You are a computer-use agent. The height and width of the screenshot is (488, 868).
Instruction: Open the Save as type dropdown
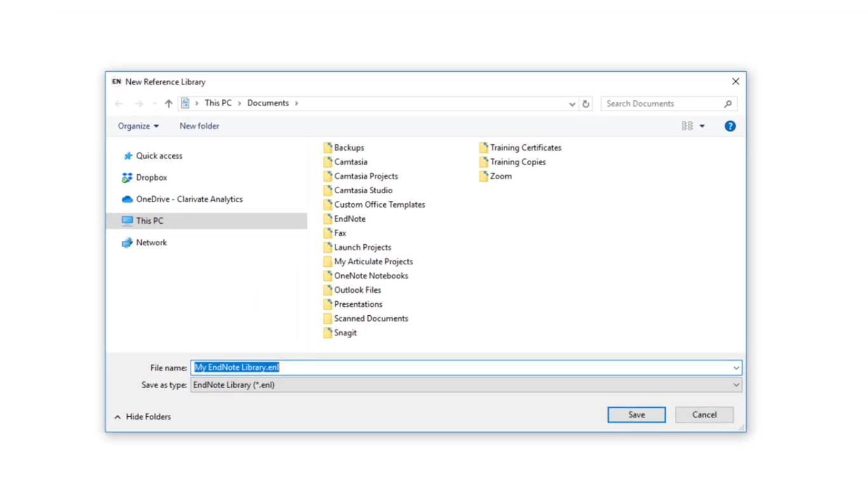466,385
